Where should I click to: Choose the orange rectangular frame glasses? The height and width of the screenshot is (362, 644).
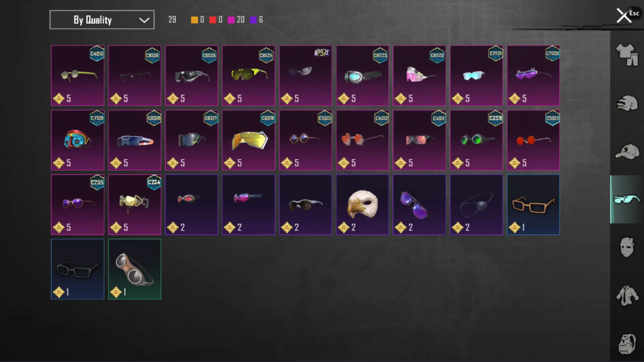pos(533,204)
